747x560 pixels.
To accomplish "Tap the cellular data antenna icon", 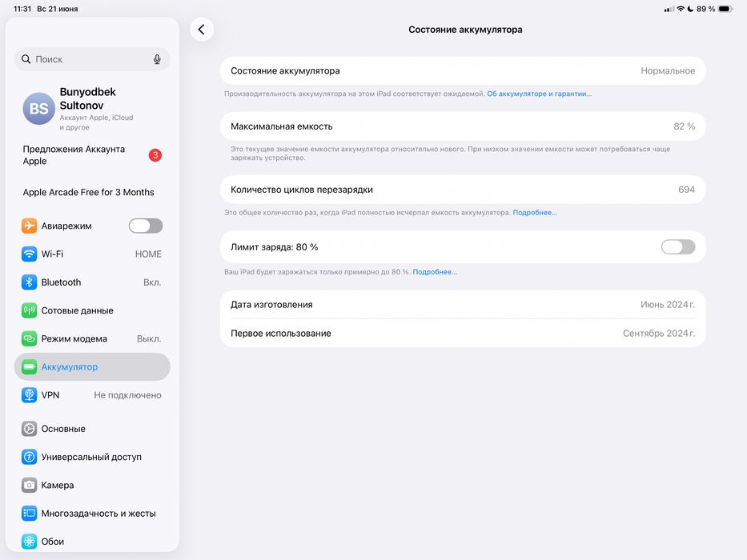I will click(29, 310).
